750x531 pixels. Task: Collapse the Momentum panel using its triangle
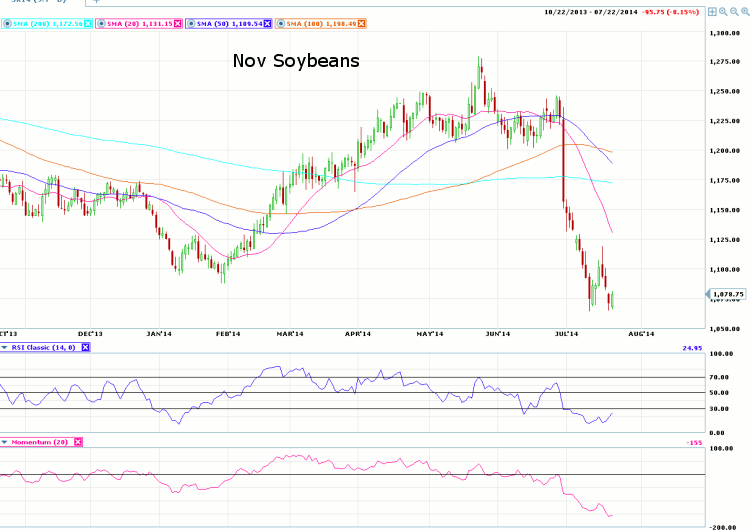pyautogui.click(x=4, y=441)
